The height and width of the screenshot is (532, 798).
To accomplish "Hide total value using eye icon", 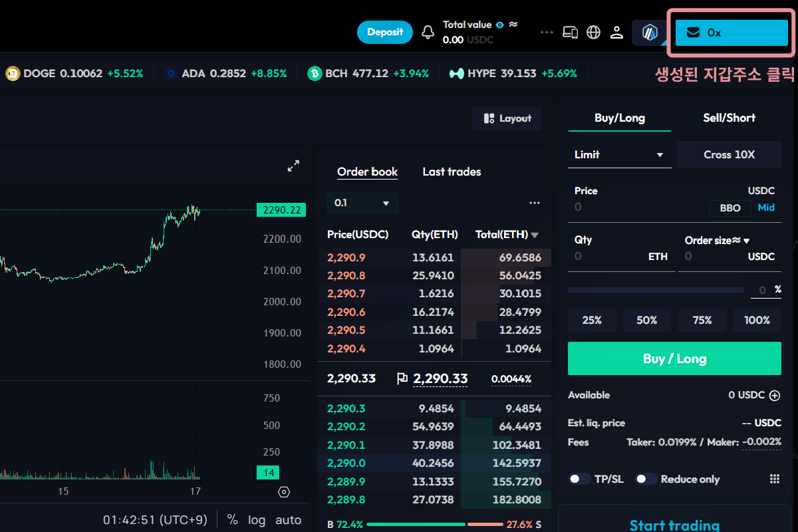I will coord(499,25).
